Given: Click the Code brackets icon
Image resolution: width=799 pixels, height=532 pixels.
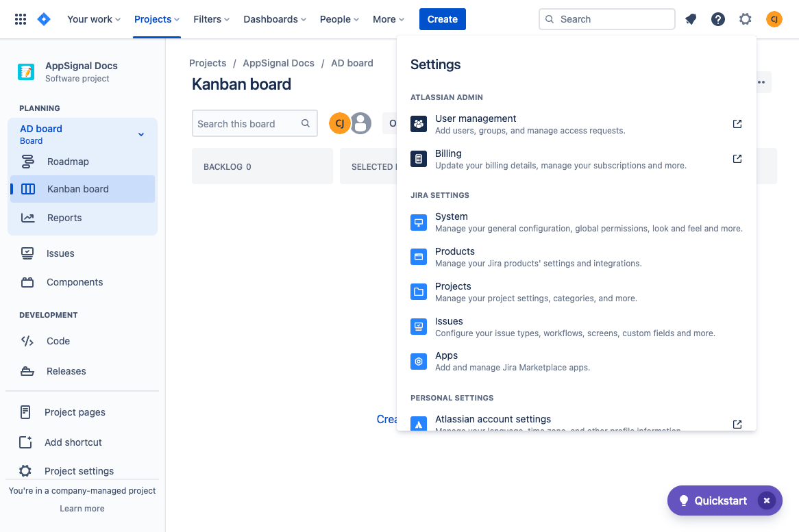Looking at the screenshot, I should click(27, 341).
